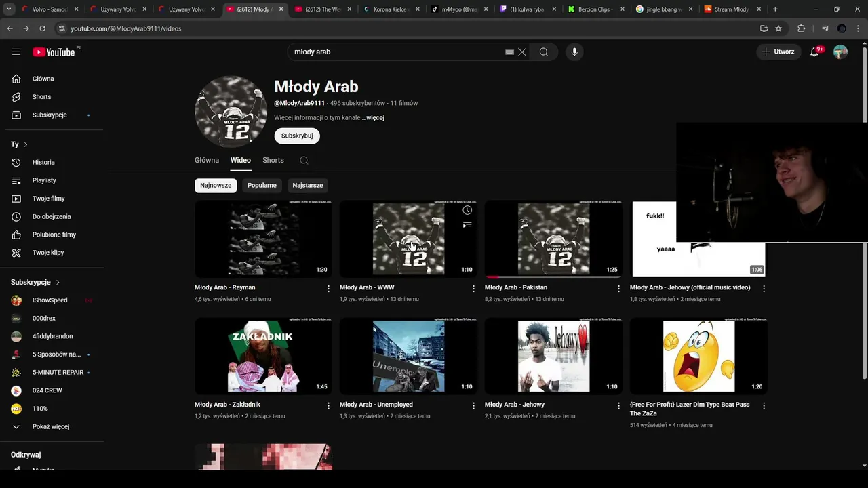868x488 pixels.
Task: Switch to the Bercion Clips browser tab
Action: click(594, 9)
